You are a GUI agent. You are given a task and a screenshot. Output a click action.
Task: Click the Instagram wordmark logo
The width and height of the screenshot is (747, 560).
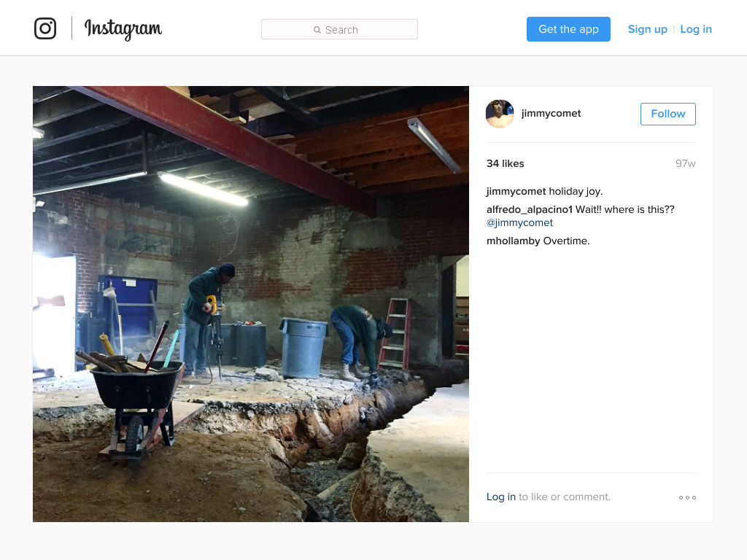[x=123, y=29]
